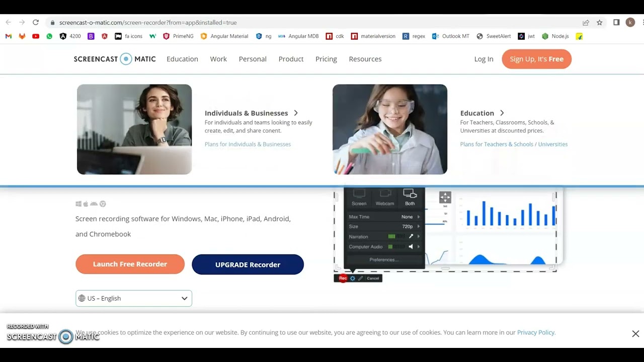Open the jwt bookmark

coord(526,36)
